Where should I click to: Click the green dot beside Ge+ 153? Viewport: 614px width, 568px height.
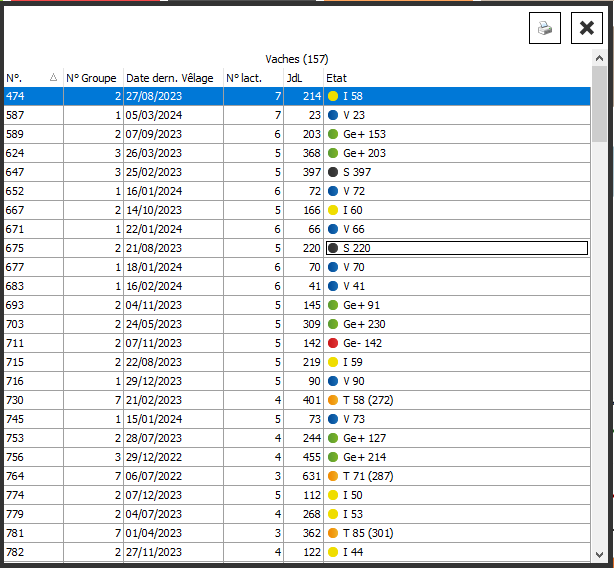click(x=333, y=134)
